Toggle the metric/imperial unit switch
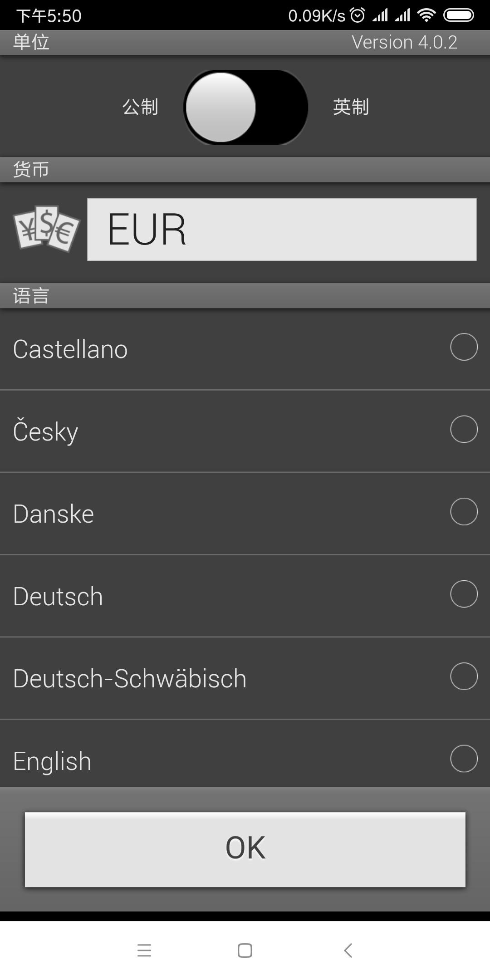This screenshot has height=980, width=490. (245, 107)
